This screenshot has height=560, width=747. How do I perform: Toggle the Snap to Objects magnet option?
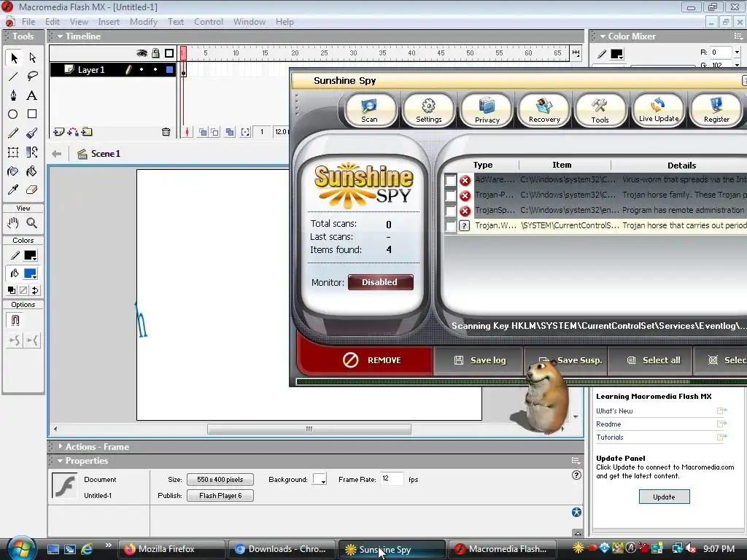coord(15,321)
